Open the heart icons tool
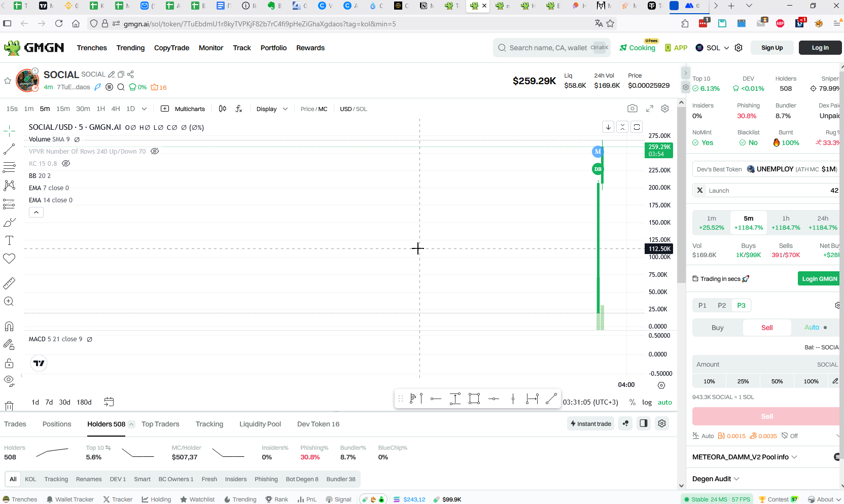This screenshot has width=844, height=504. pyautogui.click(x=9, y=259)
